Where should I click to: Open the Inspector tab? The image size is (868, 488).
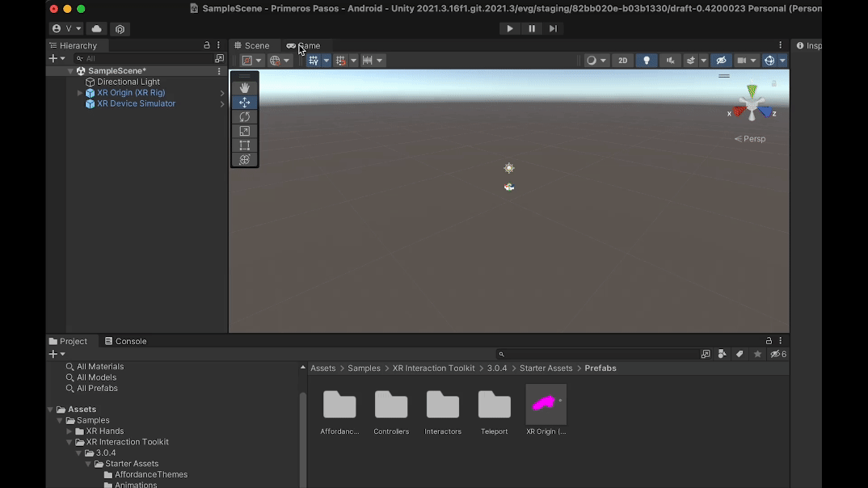click(809, 45)
